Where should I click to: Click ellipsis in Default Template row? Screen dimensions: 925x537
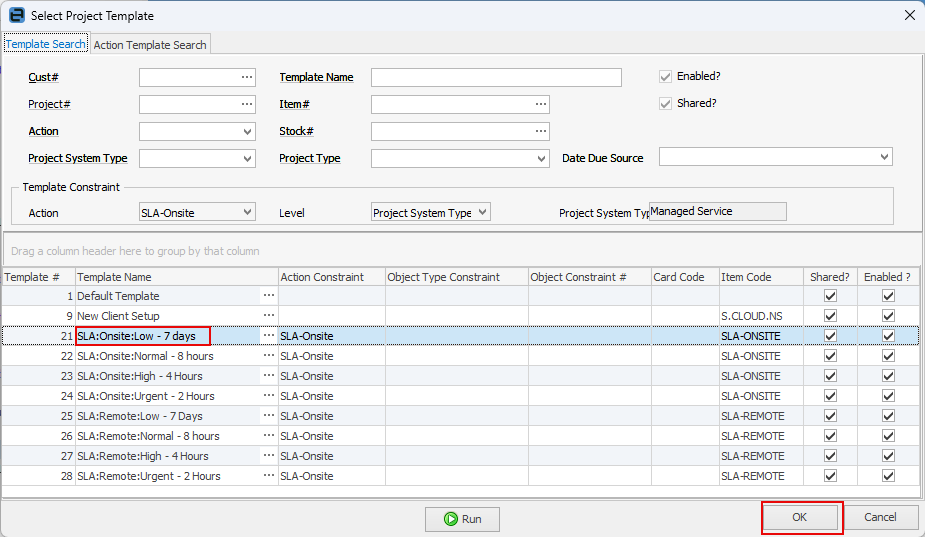pyautogui.click(x=269, y=296)
